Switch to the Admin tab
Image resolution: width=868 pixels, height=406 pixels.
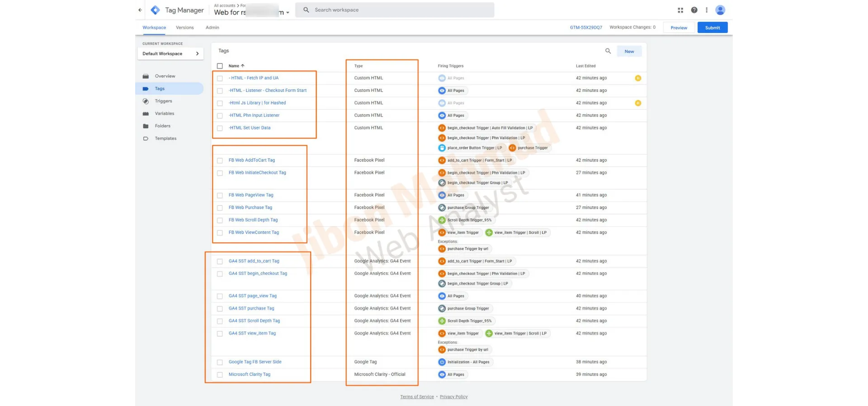point(212,28)
